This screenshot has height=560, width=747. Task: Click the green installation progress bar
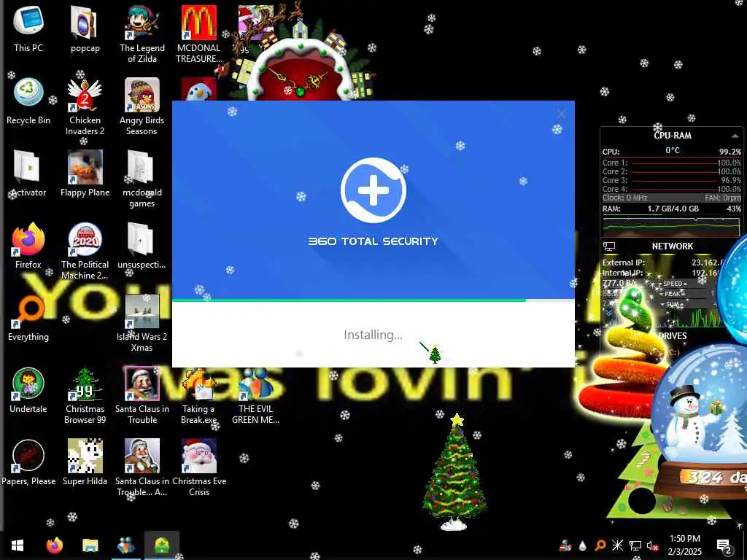point(349,300)
